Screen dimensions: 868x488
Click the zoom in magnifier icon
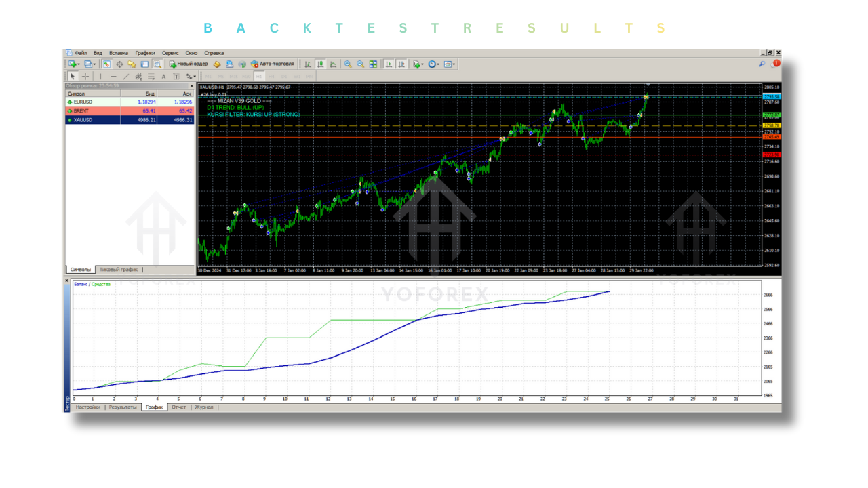tap(348, 64)
